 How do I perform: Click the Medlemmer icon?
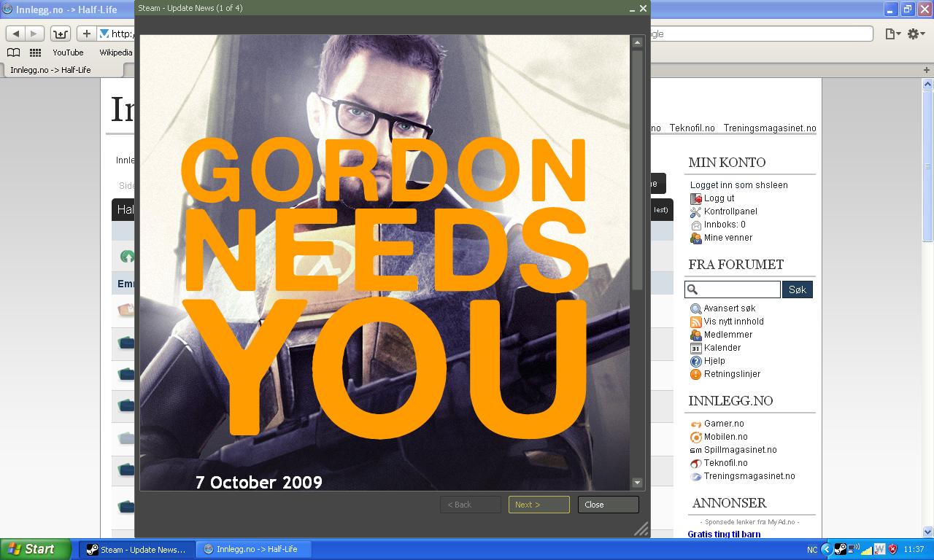pos(696,335)
